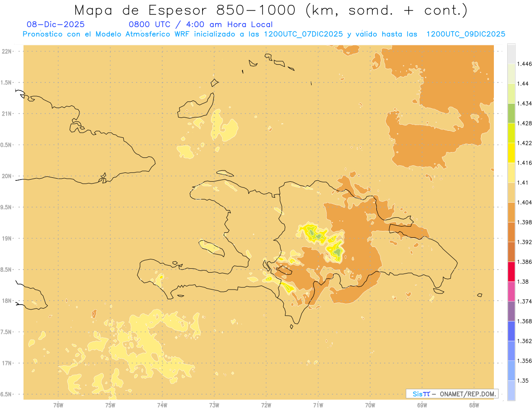532x411 pixels.
Task: Click the purple swatch in the color legend
Action: (x=511, y=311)
